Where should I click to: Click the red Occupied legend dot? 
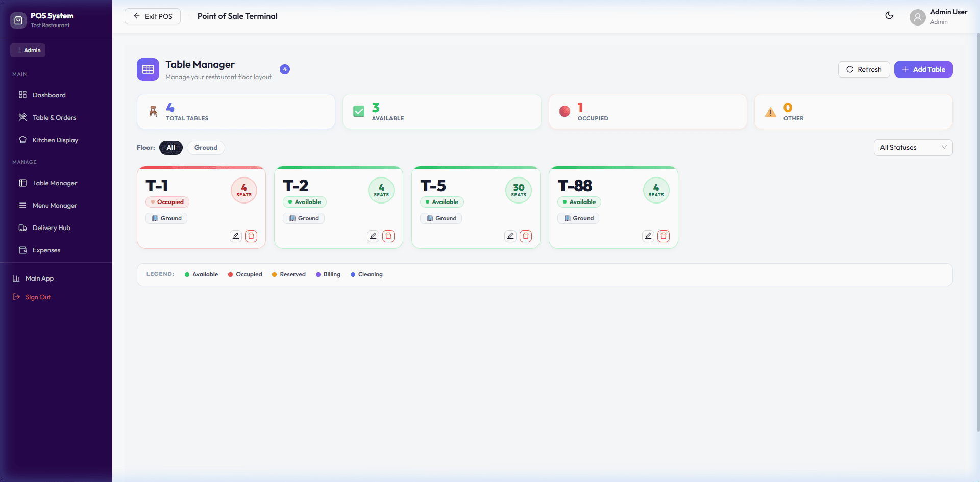coord(231,275)
